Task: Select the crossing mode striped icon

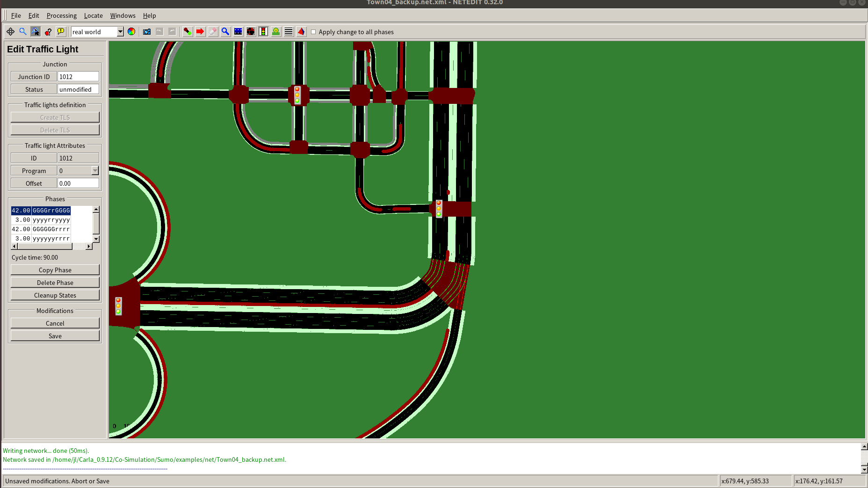Action: click(289, 32)
